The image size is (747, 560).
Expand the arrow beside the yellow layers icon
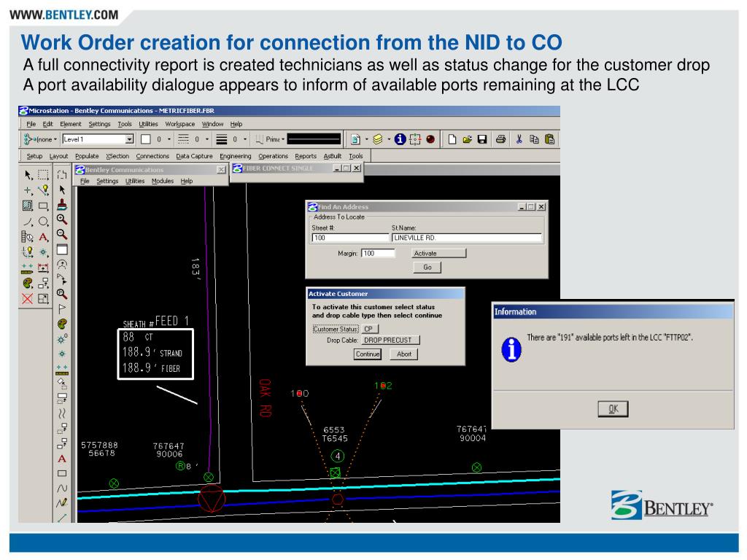pyautogui.click(x=389, y=139)
